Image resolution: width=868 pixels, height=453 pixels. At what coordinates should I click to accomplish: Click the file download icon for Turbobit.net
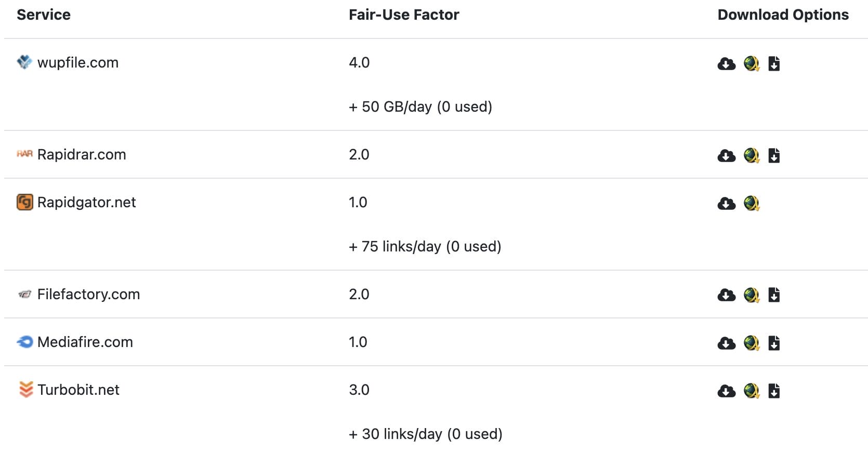pyautogui.click(x=774, y=391)
